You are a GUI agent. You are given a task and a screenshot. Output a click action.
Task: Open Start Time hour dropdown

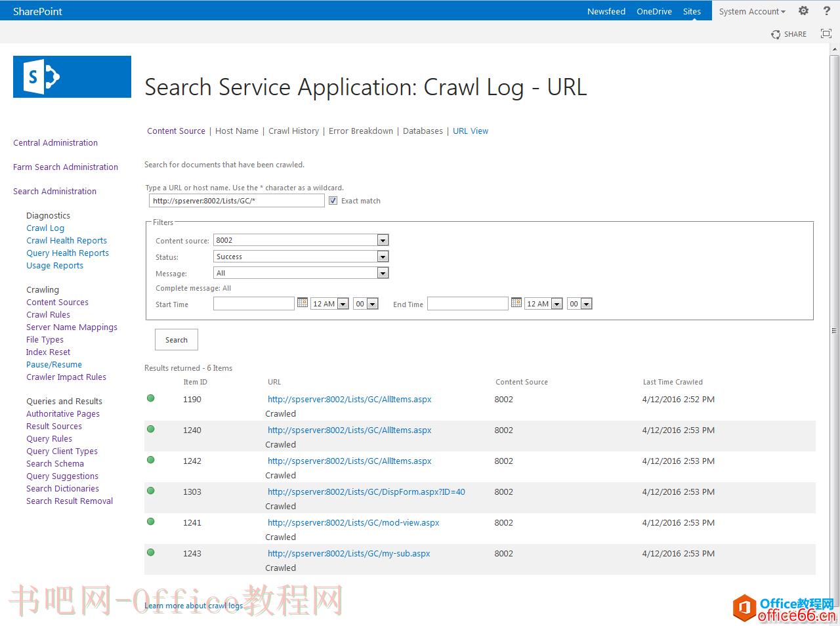(329, 304)
